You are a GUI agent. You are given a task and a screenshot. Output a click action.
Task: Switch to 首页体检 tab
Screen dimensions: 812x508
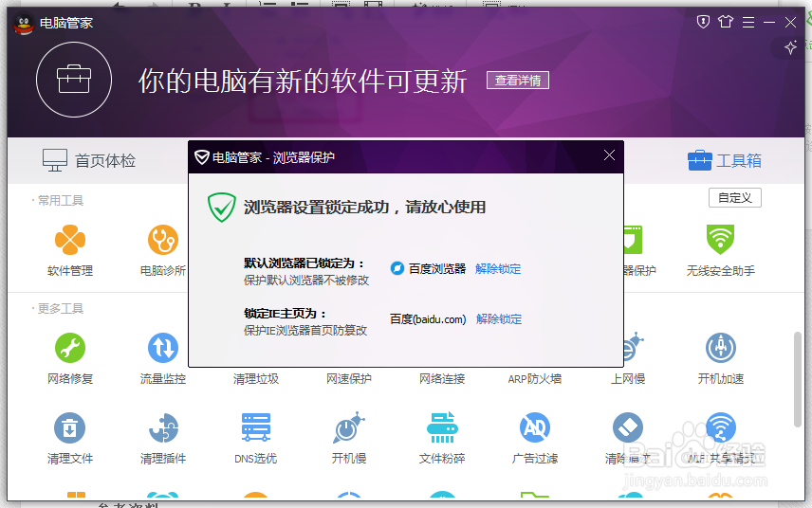(x=89, y=160)
